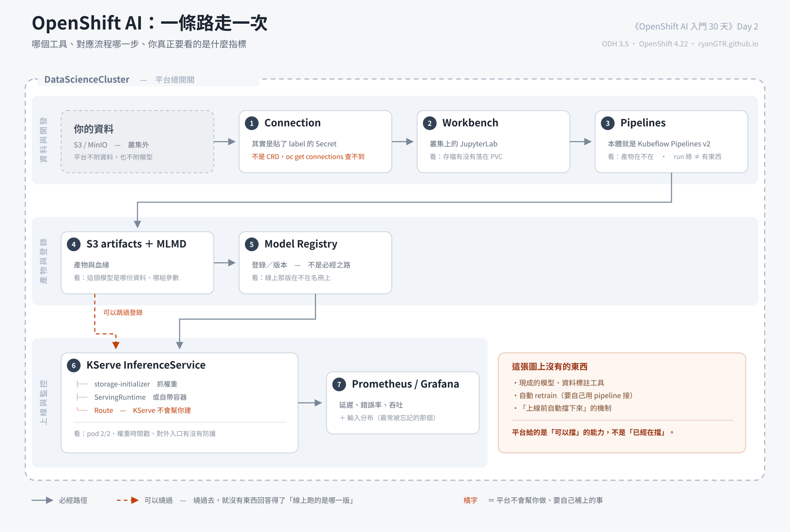Click the orange '橘字' legend word
Screen dimensions: 790x532
click(470, 500)
